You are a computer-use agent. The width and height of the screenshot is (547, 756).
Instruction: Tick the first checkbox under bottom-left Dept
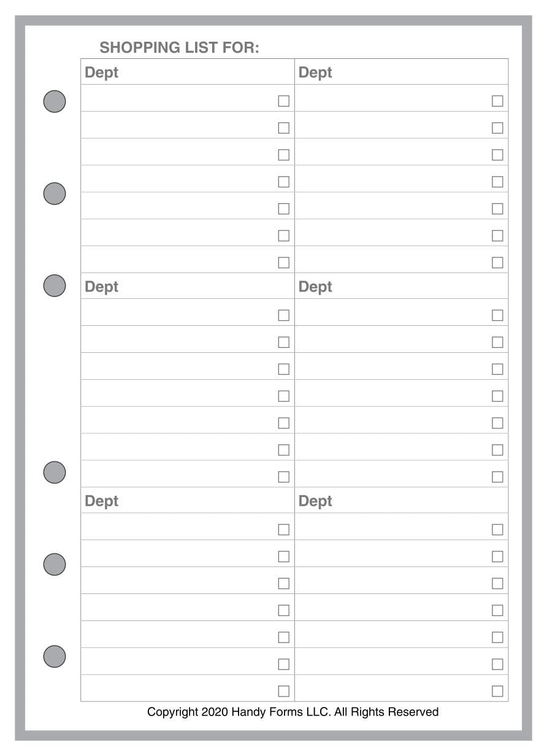[x=283, y=530]
